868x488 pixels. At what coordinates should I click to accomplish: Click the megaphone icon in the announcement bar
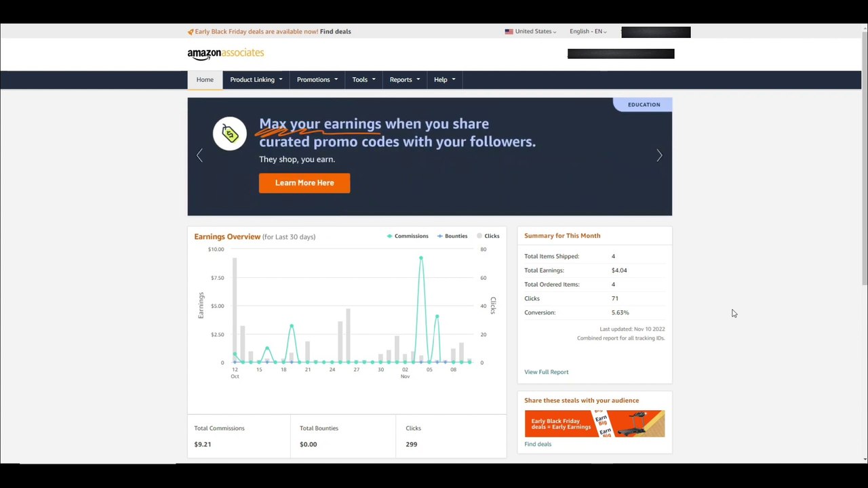[191, 32]
